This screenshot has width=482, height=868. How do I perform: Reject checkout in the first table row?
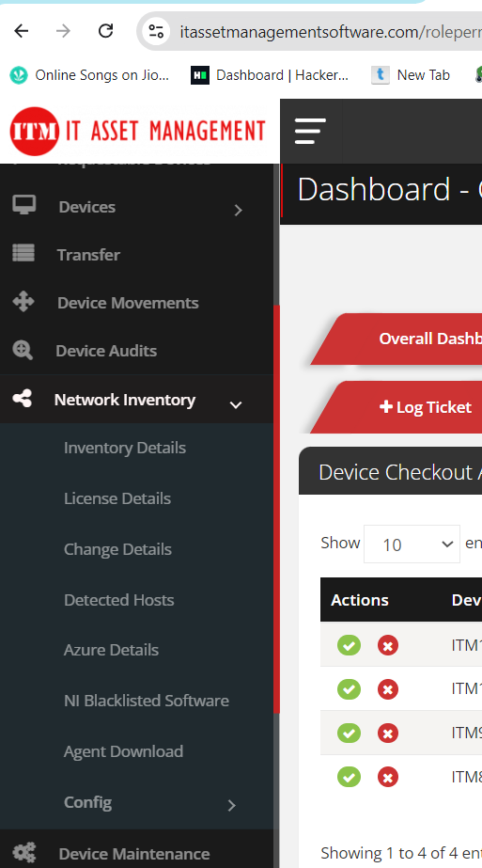coord(388,645)
